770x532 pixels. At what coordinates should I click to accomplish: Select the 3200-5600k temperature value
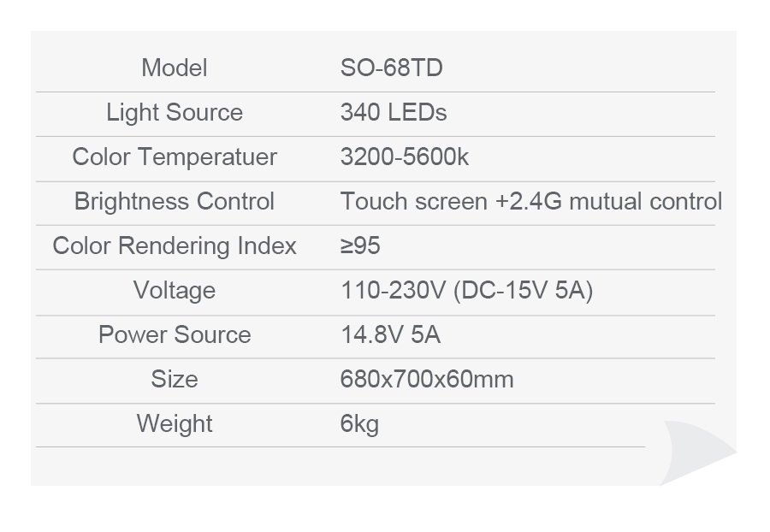405,157
